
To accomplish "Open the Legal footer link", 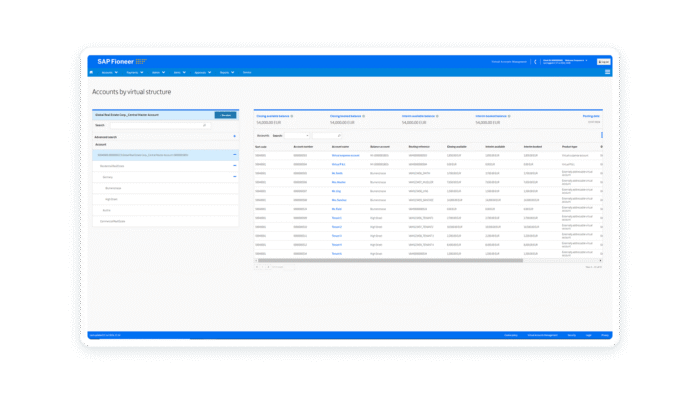I will [x=588, y=335].
